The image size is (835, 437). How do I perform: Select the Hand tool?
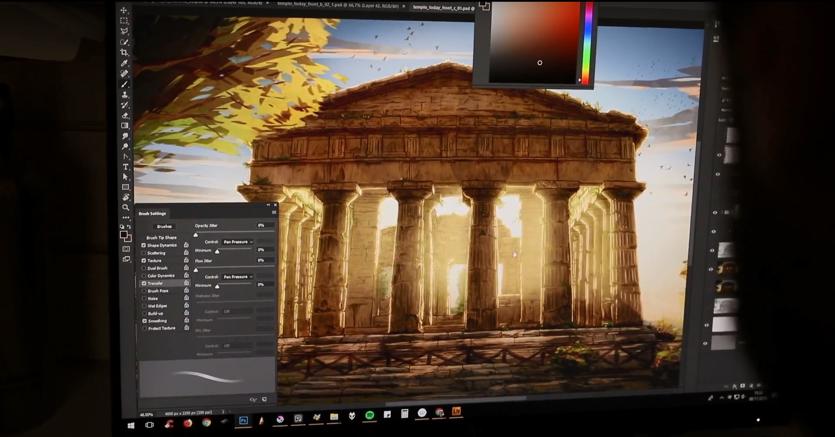tap(126, 197)
